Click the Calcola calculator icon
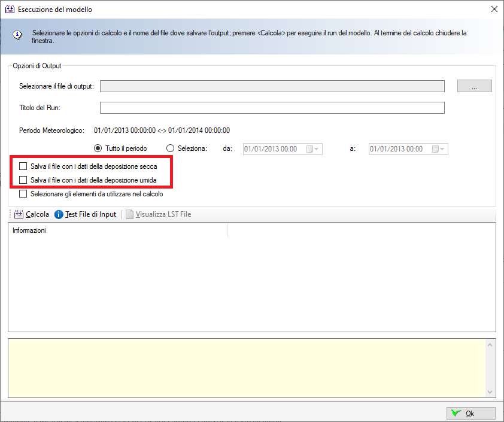The height and width of the screenshot is (422, 504). (x=18, y=214)
